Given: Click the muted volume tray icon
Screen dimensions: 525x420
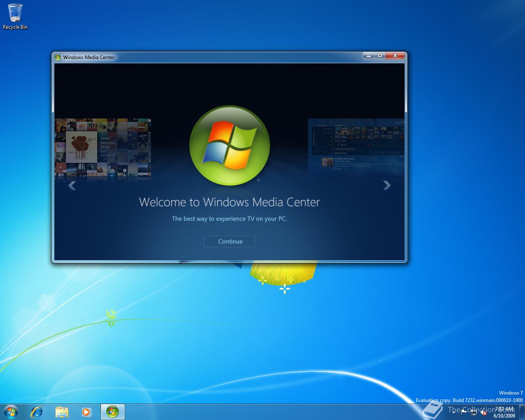Looking at the screenshot, I should point(484,412).
